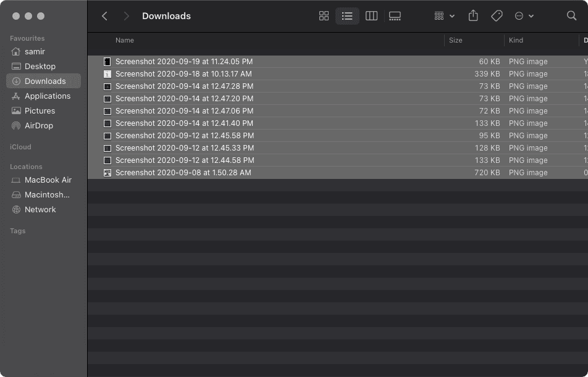Sort files by Kind column header

click(x=516, y=40)
